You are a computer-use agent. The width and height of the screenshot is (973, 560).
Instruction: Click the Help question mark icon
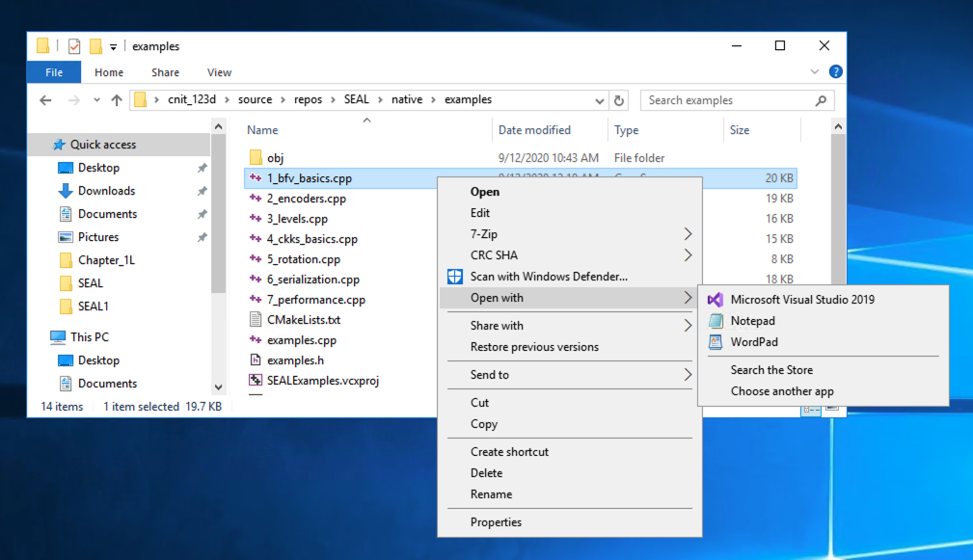(835, 72)
